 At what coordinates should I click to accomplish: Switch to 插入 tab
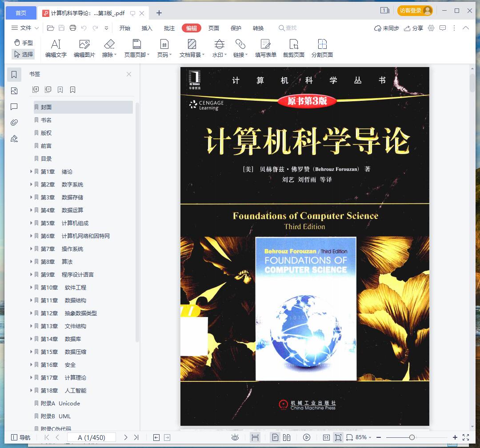[x=147, y=28]
